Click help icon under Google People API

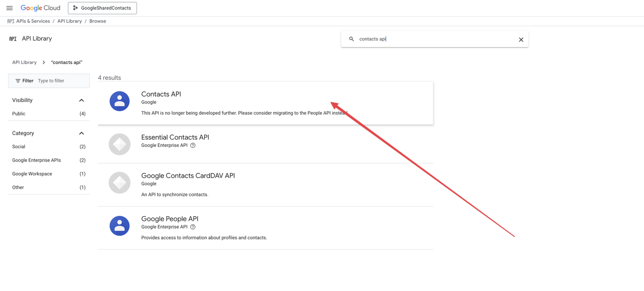[193, 227]
